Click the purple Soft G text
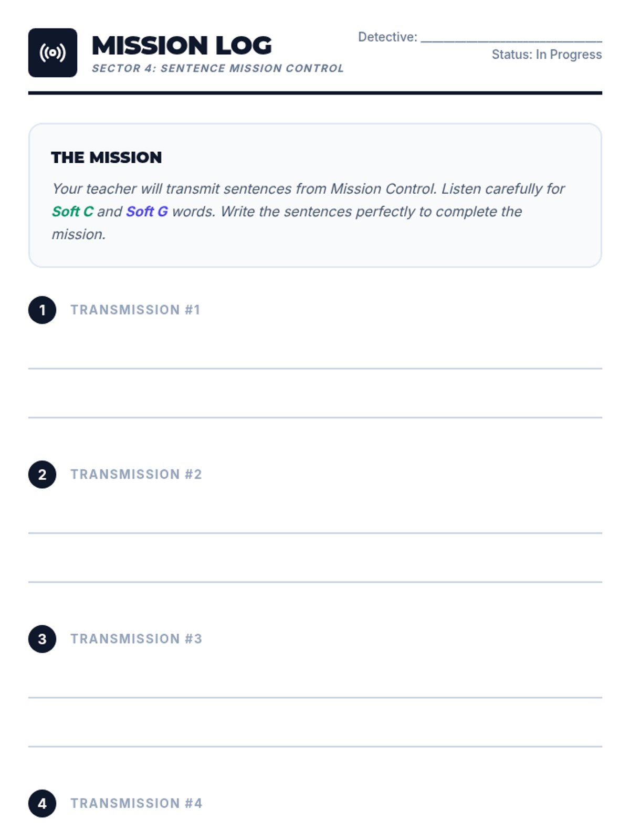The image size is (630, 840). point(147,212)
